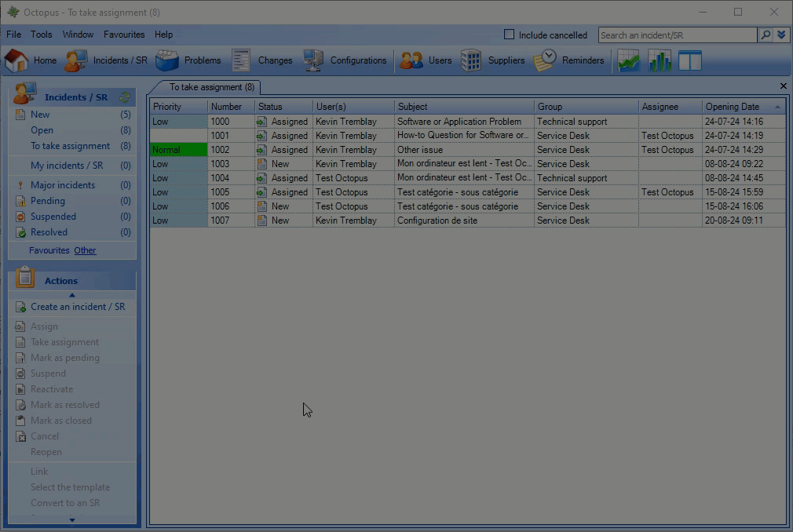793x532 pixels.
Task: Open Reminders clock icon
Action: coord(545,60)
